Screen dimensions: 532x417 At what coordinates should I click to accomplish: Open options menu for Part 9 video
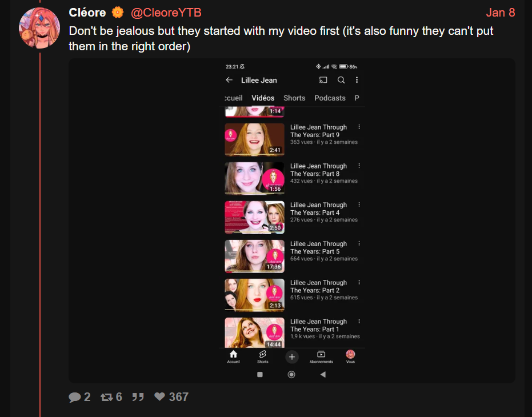coord(359,127)
